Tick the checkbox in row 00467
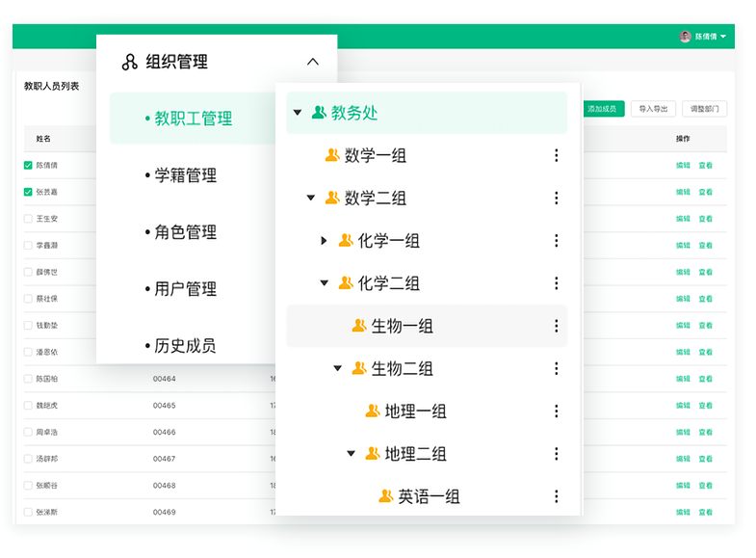 (x=28, y=459)
